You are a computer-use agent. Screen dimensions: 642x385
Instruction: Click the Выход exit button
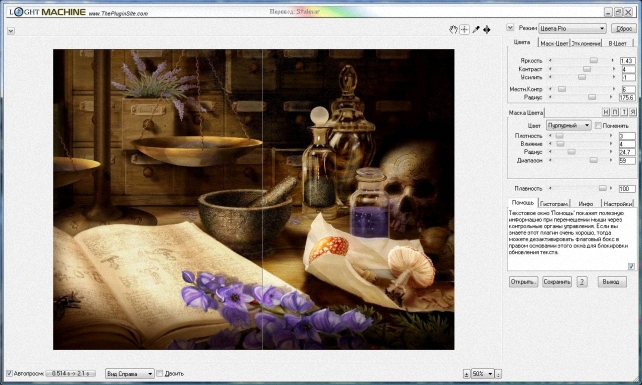612,282
